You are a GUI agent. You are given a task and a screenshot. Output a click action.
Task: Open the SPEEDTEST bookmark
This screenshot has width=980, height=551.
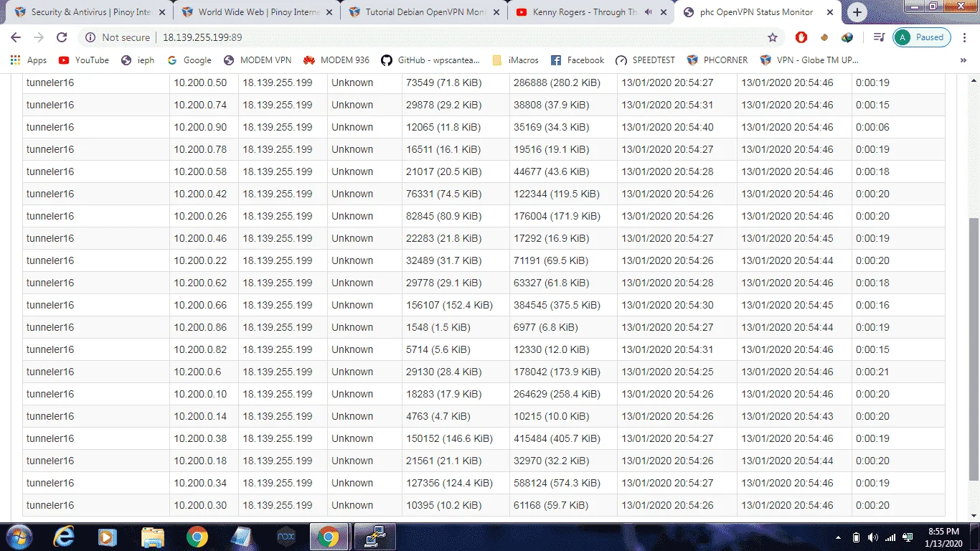point(645,60)
